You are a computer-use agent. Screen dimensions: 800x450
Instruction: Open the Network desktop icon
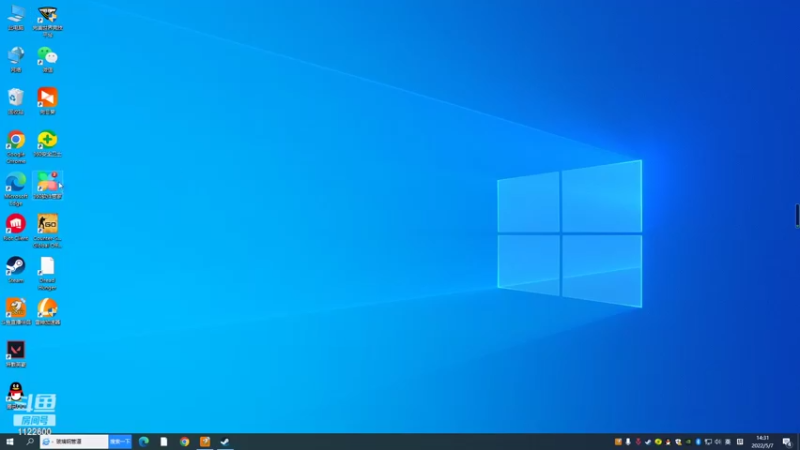(16, 59)
